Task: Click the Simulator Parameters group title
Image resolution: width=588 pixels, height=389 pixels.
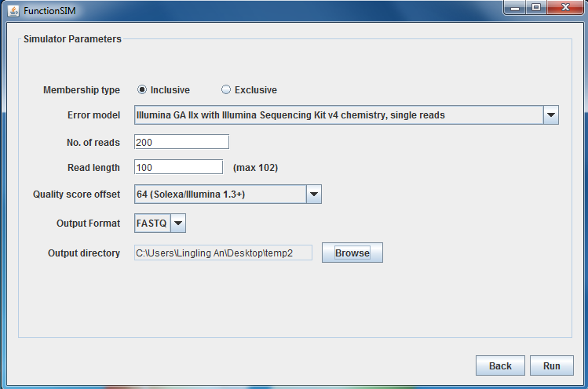Action: [72, 39]
